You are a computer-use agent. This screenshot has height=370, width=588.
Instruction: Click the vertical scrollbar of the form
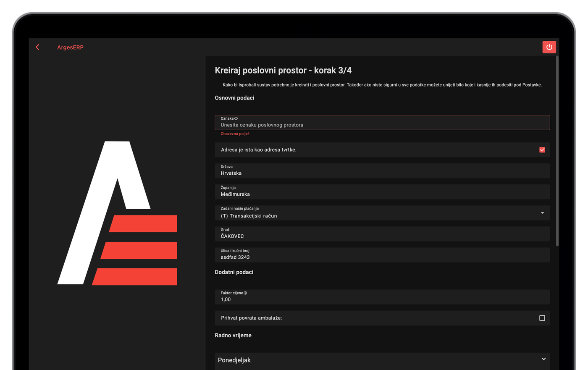(557, 151)
